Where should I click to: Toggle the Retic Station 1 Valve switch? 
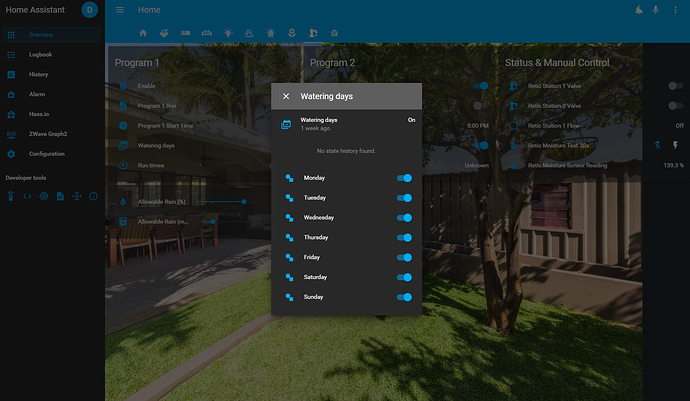(x=675, y=86)
